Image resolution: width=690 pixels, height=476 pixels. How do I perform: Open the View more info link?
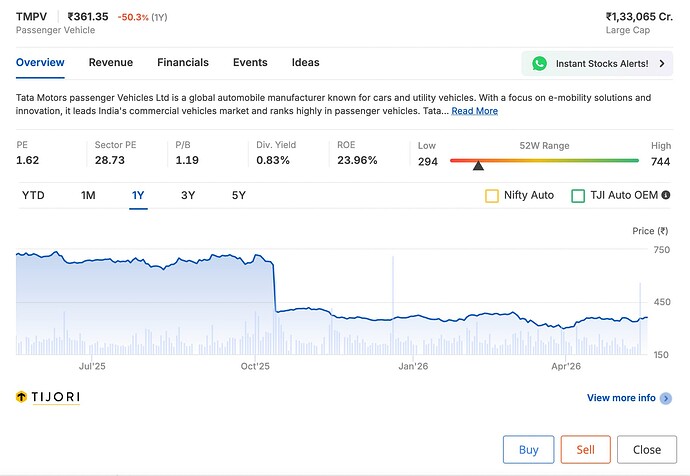pos(621,398)
